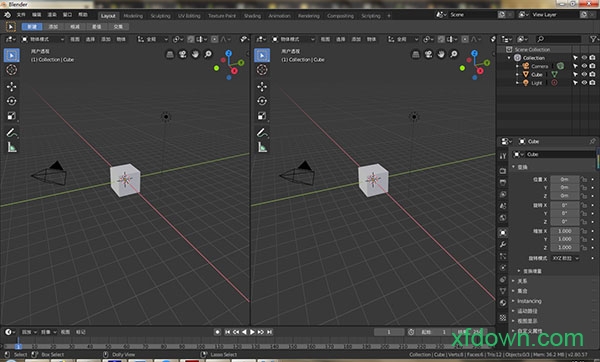Image resolution: width=600 pixels, height=362 pixels.
Task: Open Object properties tab icon
Action: click(x=503, y=232)
